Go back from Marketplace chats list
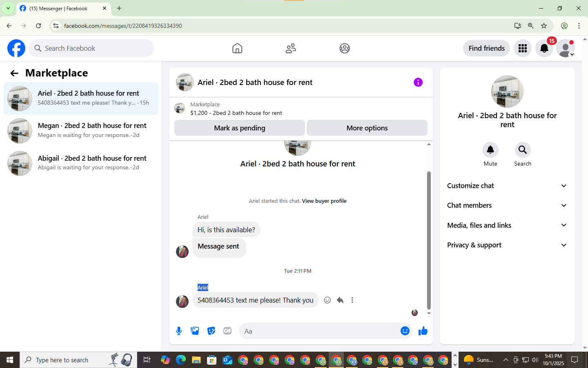This screenshot has width=588, height=368. click(x=14, y=73)
